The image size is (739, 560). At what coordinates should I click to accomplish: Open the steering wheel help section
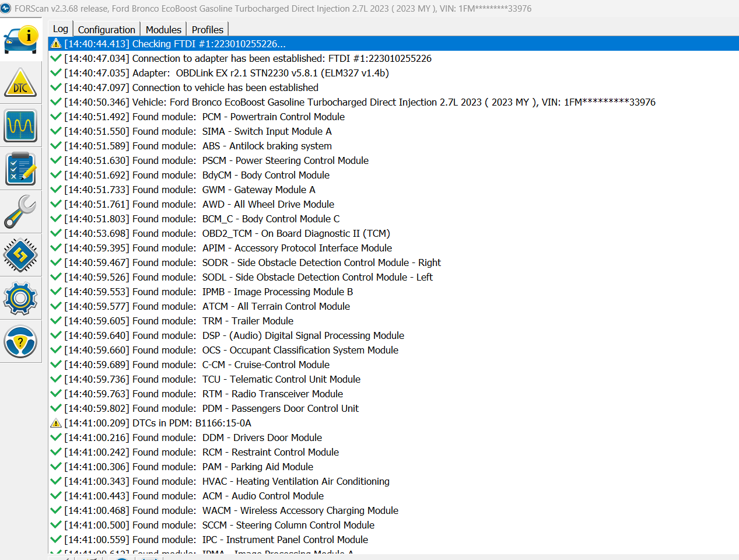coord(20,341)
